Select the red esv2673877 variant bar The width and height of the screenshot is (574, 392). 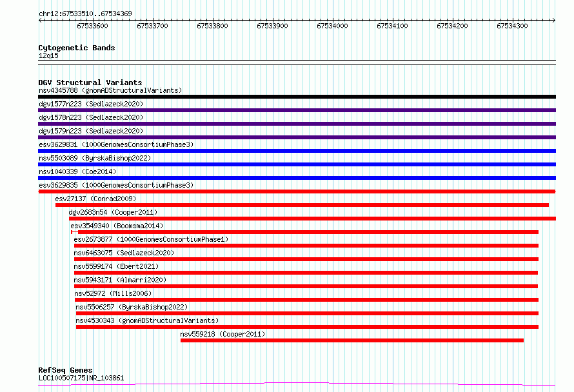coord(306,246)
